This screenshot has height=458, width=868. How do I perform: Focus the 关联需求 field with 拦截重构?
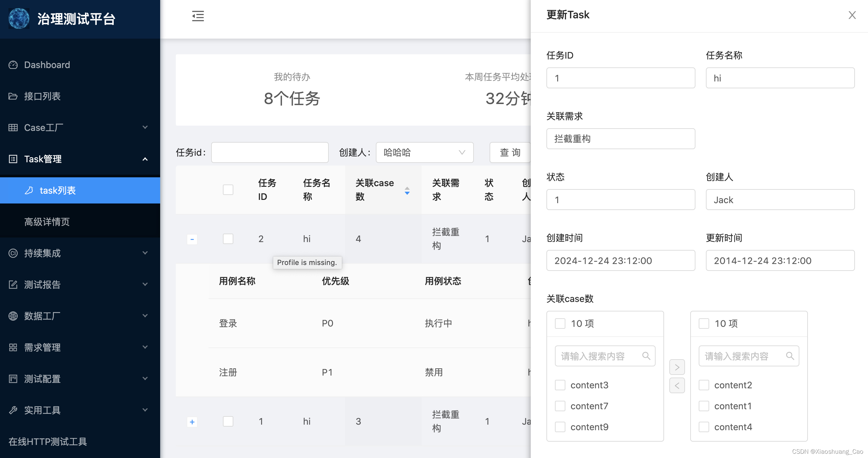coord(621,139)
